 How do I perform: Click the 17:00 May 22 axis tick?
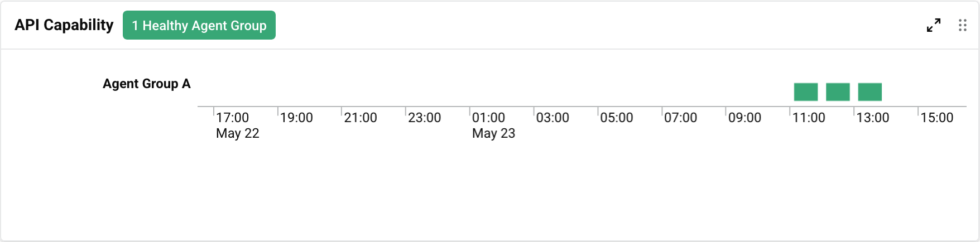[238, 125]
